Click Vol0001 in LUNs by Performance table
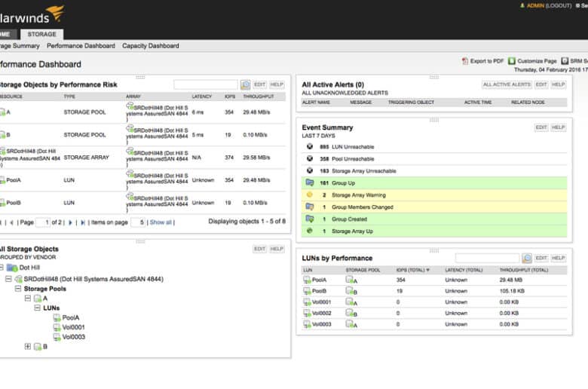The width and height of the screenshot is (588, 389). pos(322,302)
